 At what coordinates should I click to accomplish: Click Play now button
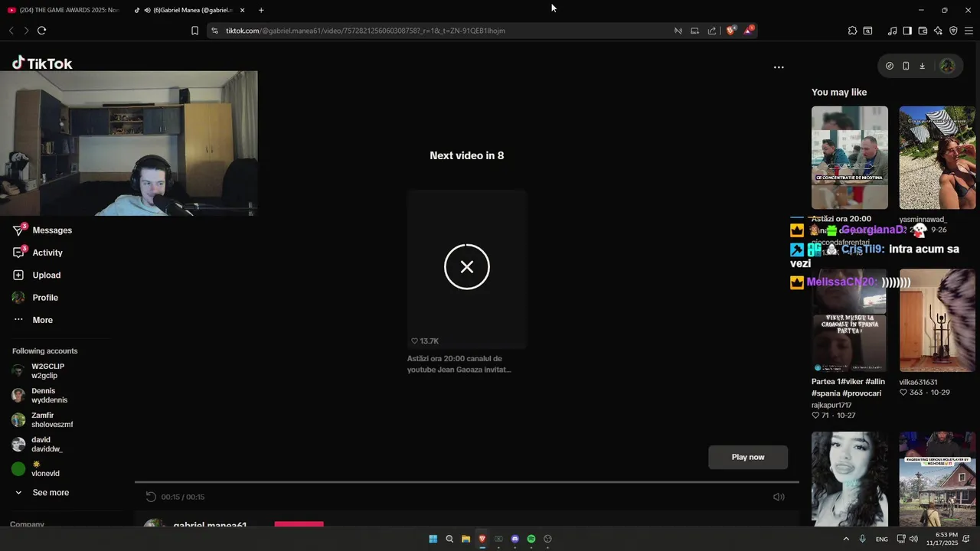(748, 457)
